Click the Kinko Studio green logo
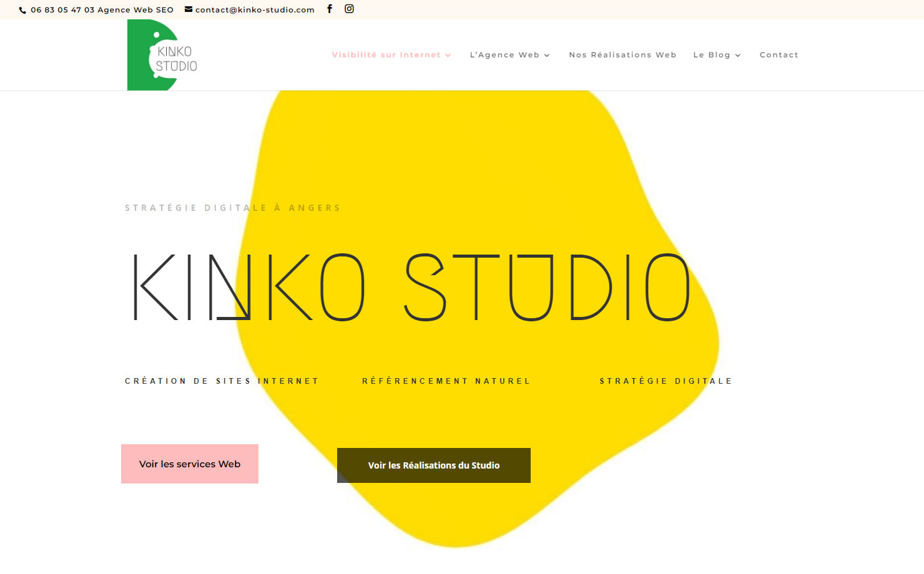Screen dimensions: 924x574 coord(163,55)
